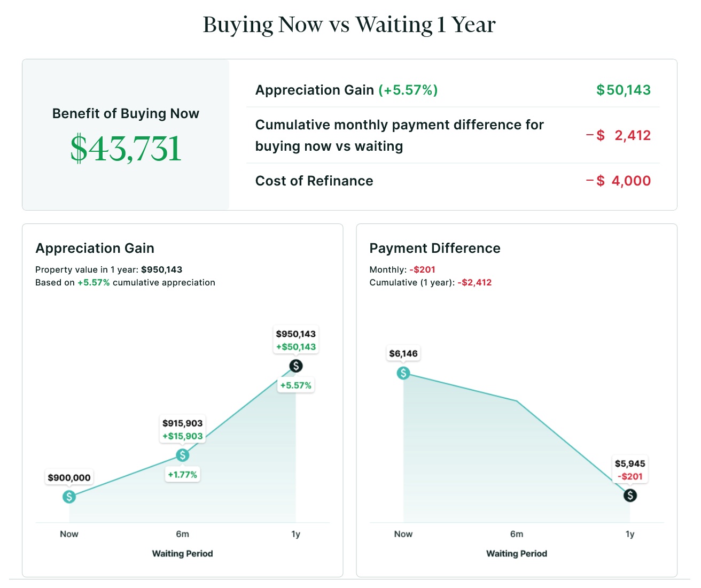Select the red −$ 4,000 refinance amount

pos(618,181)
